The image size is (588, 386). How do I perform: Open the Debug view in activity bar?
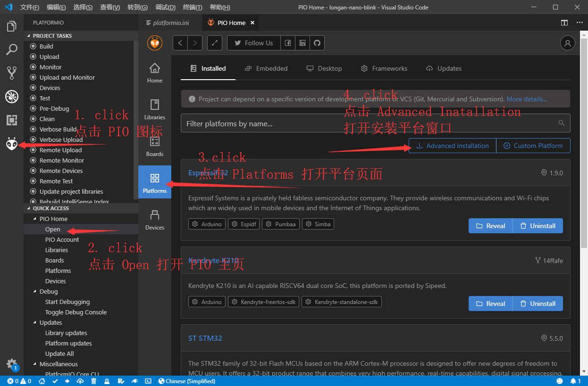click(12, 97)
